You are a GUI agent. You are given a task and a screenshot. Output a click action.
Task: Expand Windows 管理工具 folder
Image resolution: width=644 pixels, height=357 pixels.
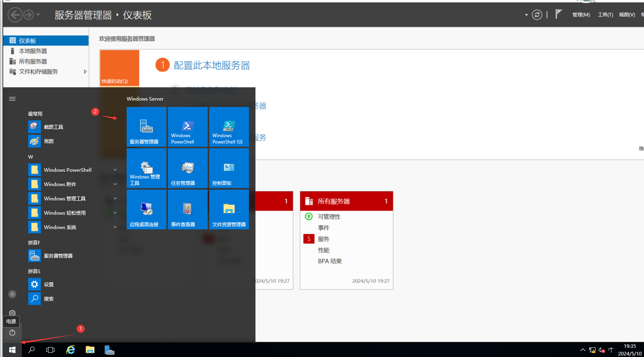click(x=115, y=198)
